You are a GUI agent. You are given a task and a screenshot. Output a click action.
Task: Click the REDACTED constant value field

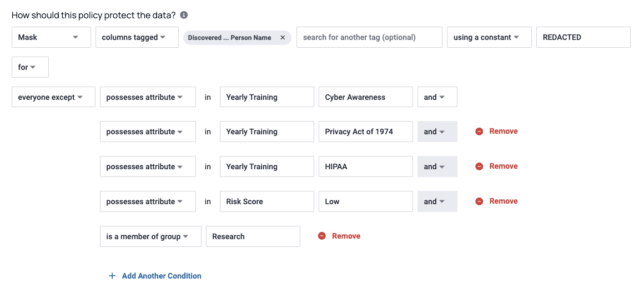tap(583, 37)
